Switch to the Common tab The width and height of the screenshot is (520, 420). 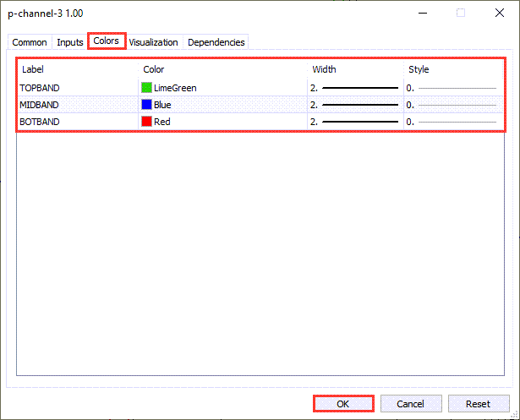pos(30,42)
